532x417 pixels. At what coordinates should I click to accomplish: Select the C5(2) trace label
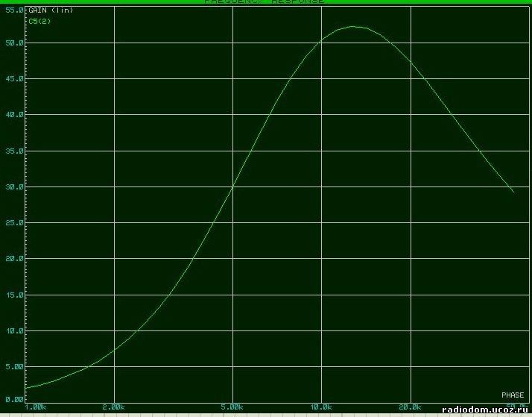pos(39,22)
